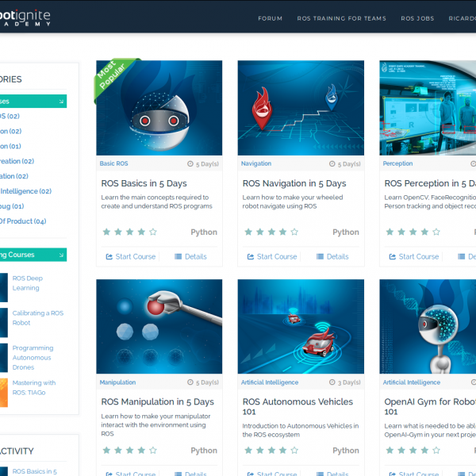Open the ROS Autonomous Vehicles 101 title
Screen dimensions: 476x476
tap(297, 406)
